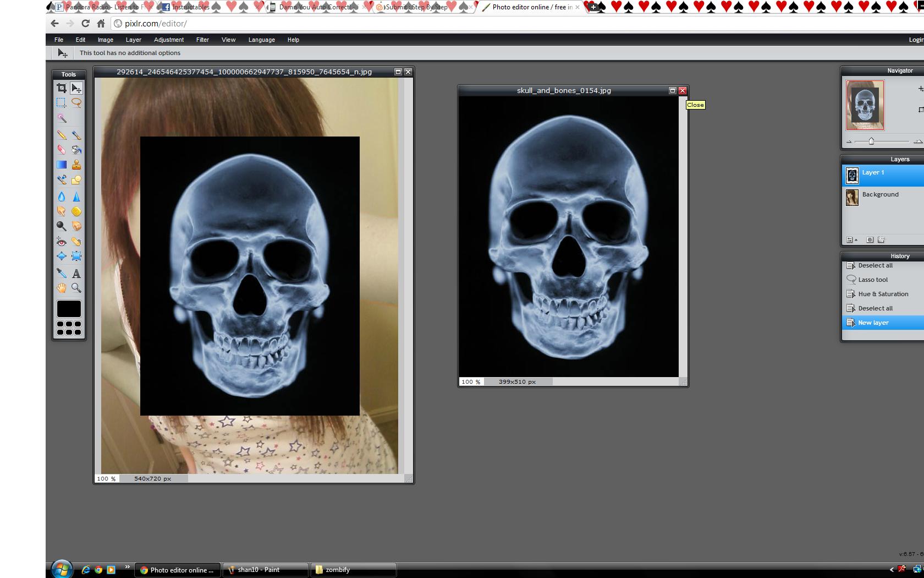Screen dimensions: 924x578
Task: Jump to Lasso tool history step
Action: click(883, 280)
